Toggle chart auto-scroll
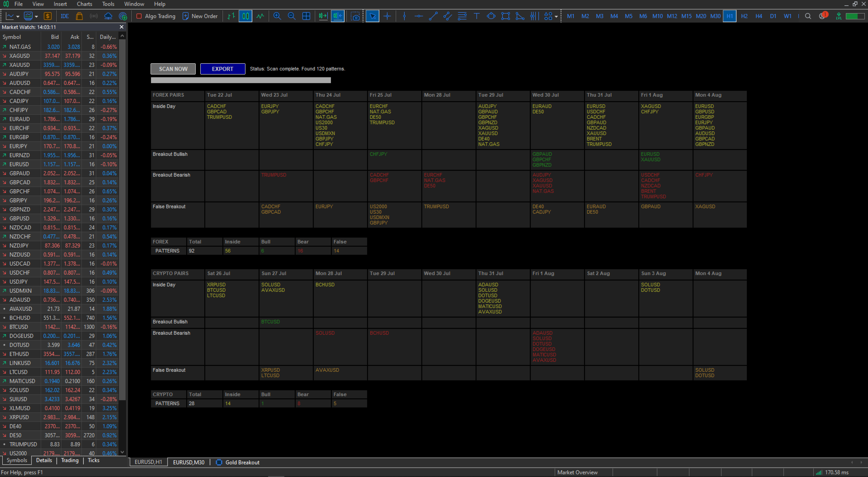868x477 pixels. click(x=323, y=16)
